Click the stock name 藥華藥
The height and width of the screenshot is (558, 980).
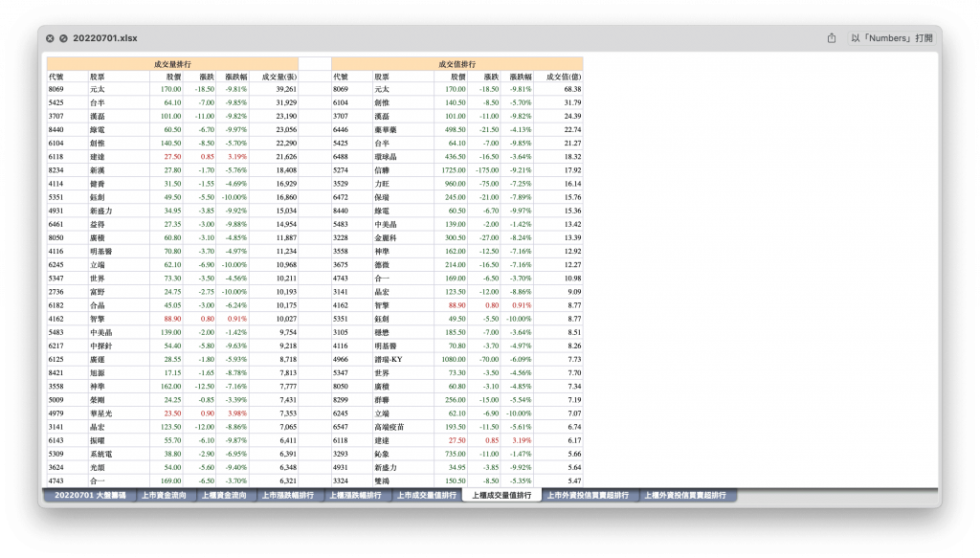tap(386, 130)
